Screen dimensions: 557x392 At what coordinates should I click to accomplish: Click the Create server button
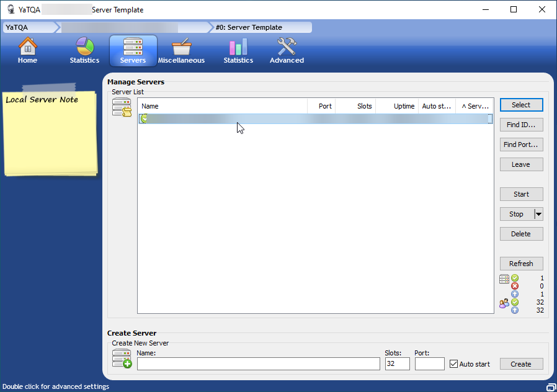[x=521, y=364]
